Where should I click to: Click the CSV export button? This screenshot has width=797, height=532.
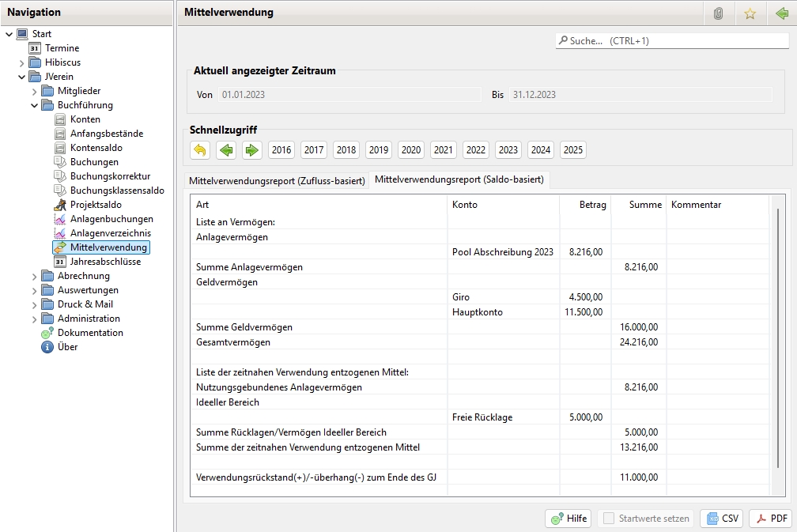tap(722, 519)
